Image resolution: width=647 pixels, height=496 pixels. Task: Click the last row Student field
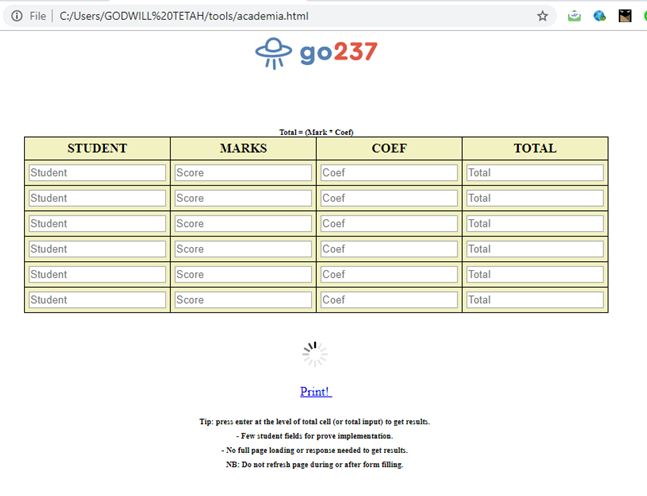pos(97,300)
